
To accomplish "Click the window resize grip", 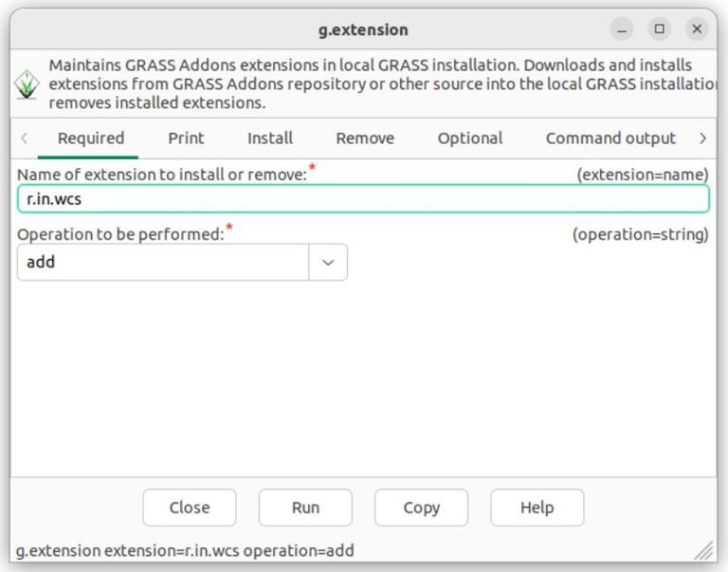I will (705, 550).
